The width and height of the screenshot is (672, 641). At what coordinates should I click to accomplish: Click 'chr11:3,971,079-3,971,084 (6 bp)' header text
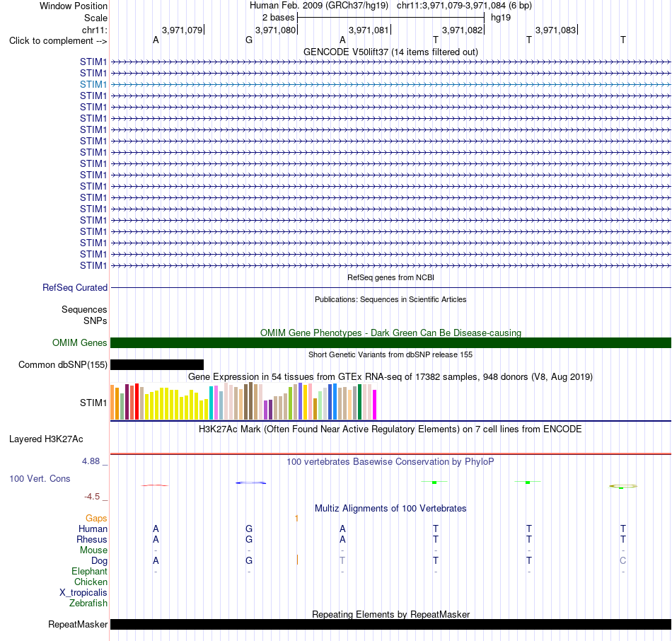(x=464, y=6)
